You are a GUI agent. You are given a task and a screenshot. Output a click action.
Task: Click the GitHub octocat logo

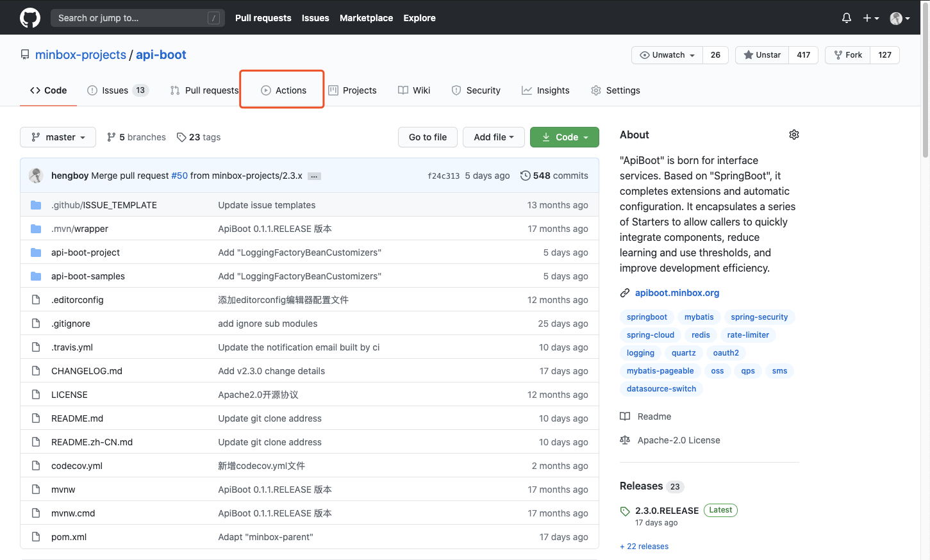[x=30, y=18]
